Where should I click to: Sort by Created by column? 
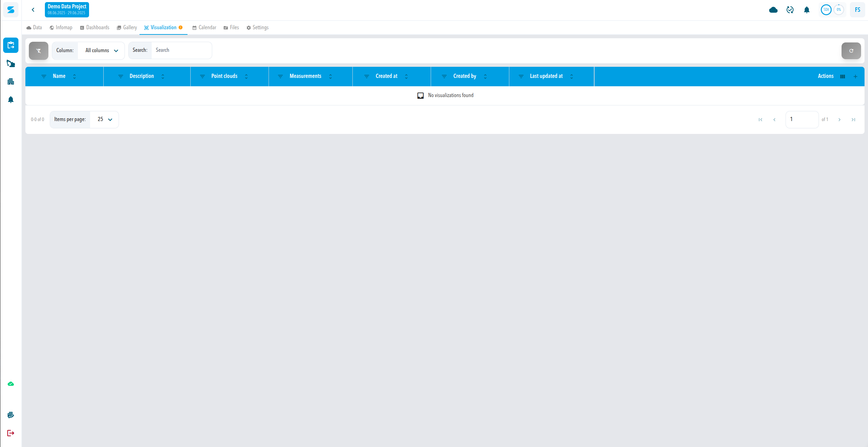click(485, 77)
